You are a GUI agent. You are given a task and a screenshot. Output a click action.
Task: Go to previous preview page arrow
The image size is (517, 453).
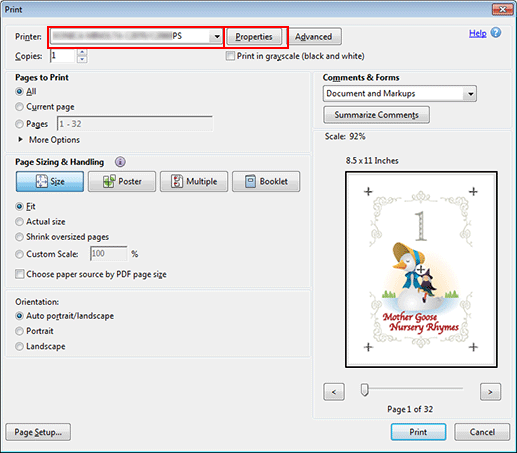tap(334, 392)
